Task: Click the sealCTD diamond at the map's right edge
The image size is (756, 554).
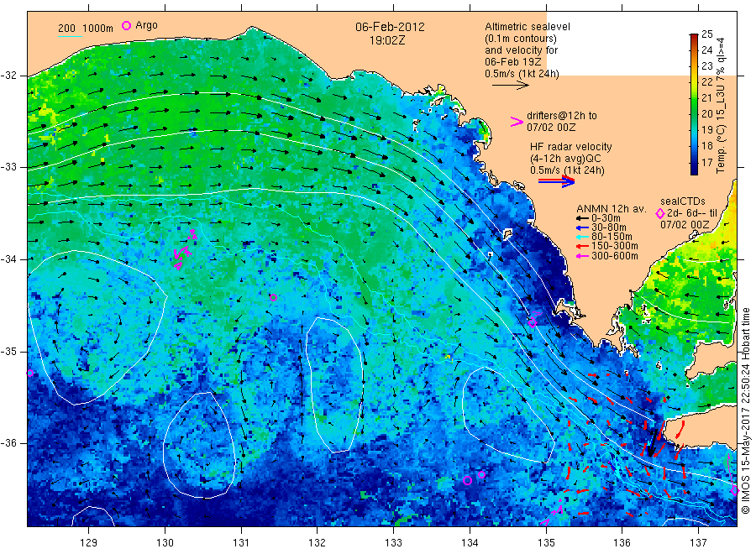Action: (x=734, y=491)
